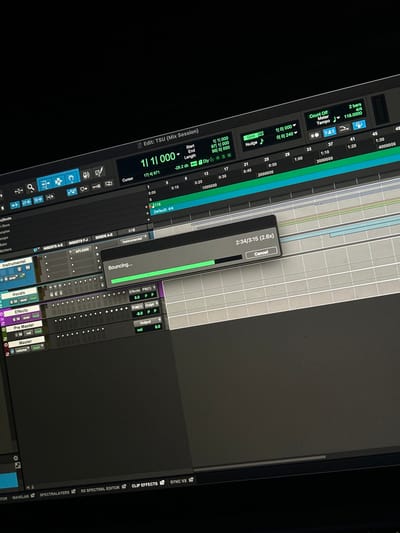400x533 pixels.
Task: Select the Grabber hand tool
Action: [x=71, y=178]
